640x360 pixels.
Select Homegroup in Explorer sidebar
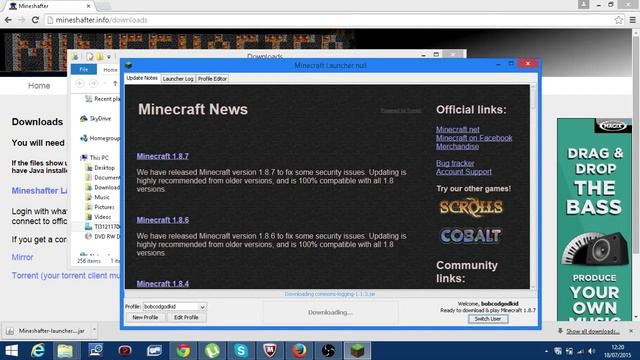(100, 138)
